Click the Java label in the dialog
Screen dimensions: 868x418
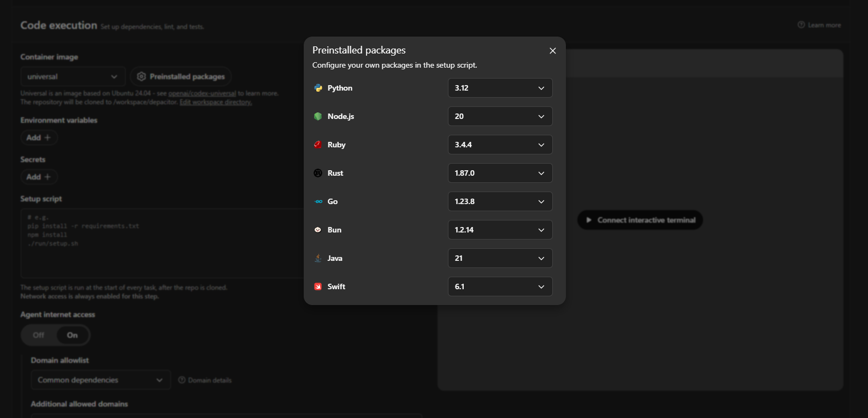tap(335, 258)
